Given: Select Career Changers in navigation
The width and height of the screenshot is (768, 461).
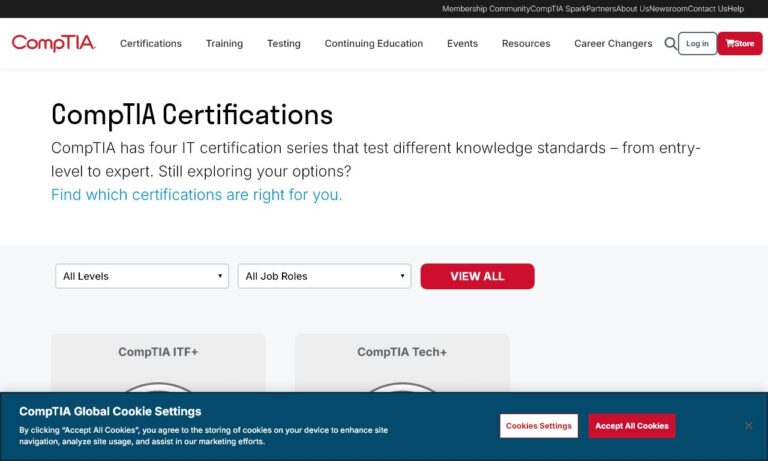Looking at the screenshot, I should click(613, 44).
